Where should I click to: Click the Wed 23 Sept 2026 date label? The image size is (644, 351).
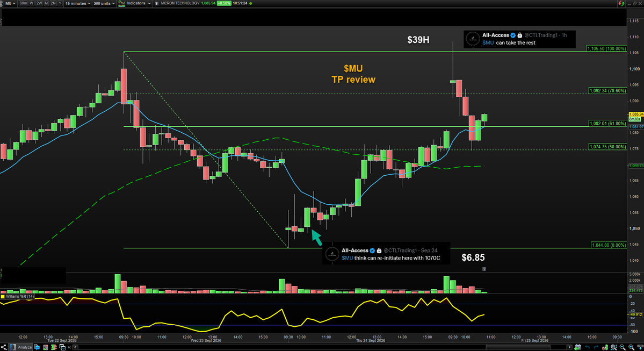pyautogui.click(x=206, y=341)
